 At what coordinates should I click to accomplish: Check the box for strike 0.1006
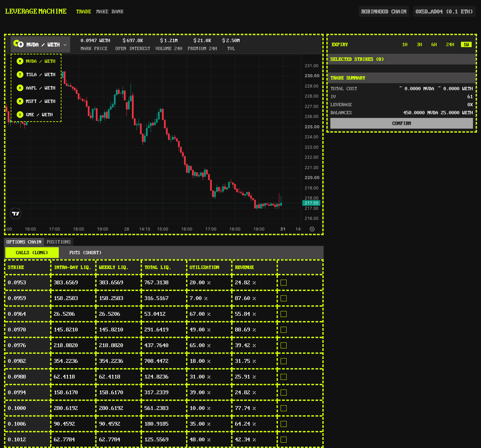[x=284, y=424]
